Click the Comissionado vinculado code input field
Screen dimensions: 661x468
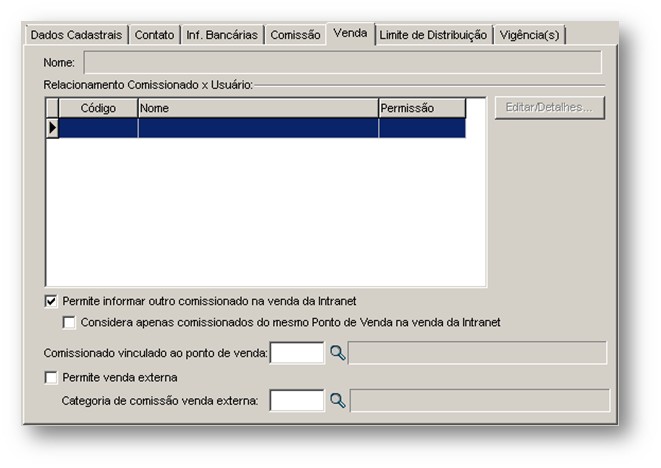(297, 353)
